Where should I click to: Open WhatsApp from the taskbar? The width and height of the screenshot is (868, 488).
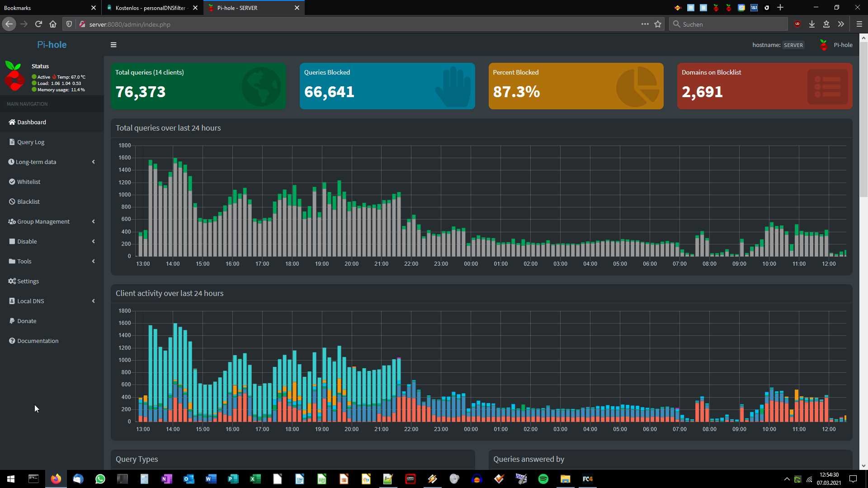click(x=100, y=479)
